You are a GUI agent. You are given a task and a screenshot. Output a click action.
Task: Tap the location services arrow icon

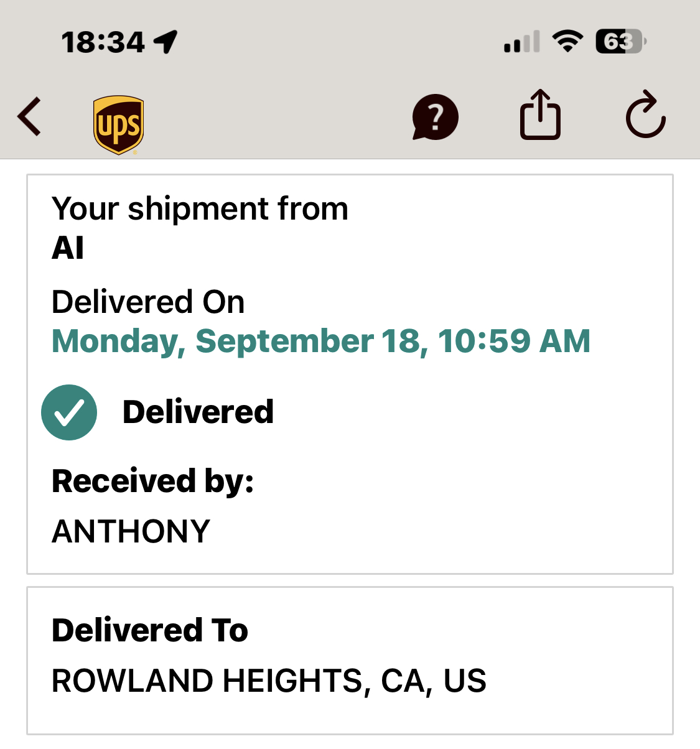click(166, 42)
